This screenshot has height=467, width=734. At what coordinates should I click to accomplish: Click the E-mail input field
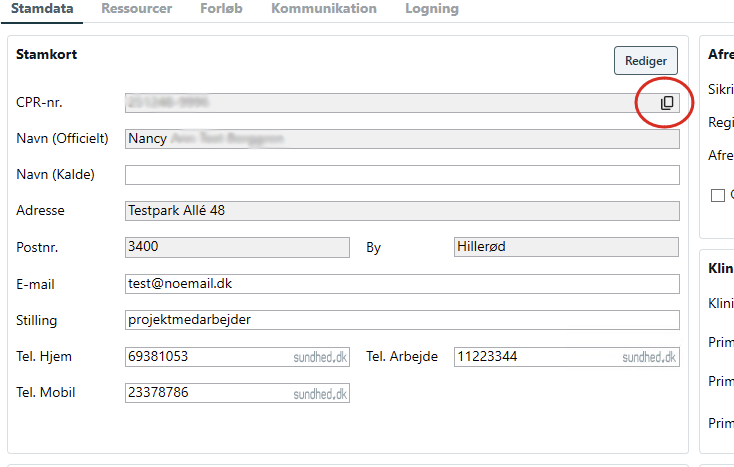coord(401,284)
